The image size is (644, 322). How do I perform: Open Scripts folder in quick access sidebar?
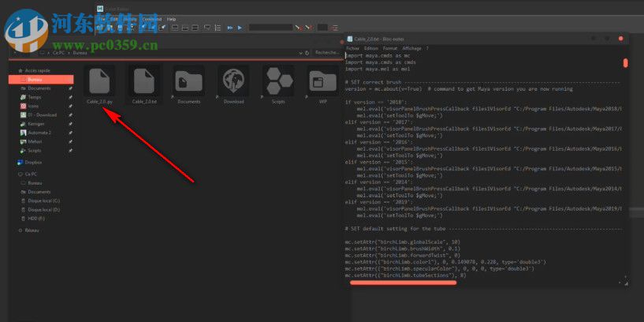click(x=35, y=151)
